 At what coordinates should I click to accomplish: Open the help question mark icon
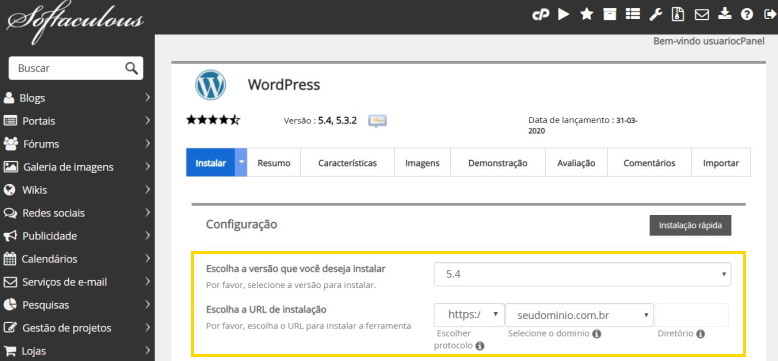[x=747, y=15]
